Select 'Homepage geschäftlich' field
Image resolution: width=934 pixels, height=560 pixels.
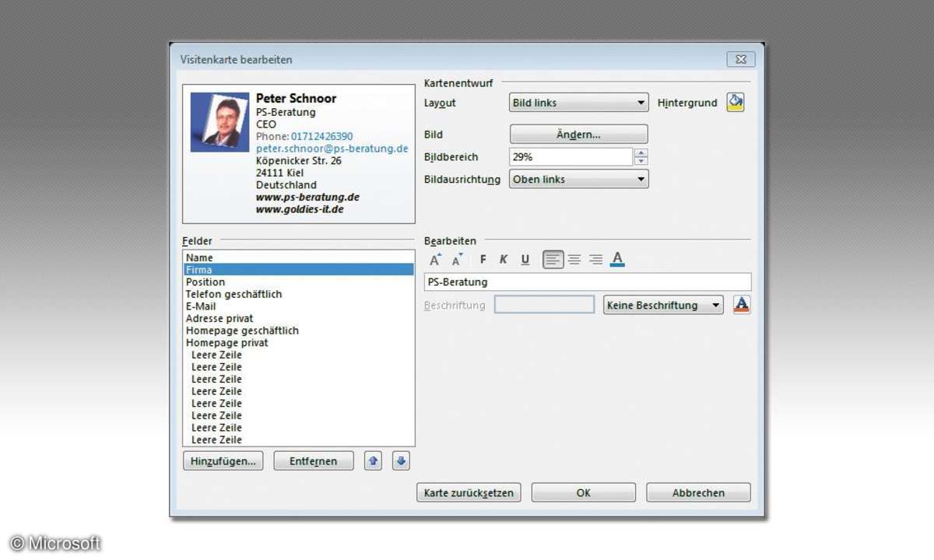[x=299, y=331]
